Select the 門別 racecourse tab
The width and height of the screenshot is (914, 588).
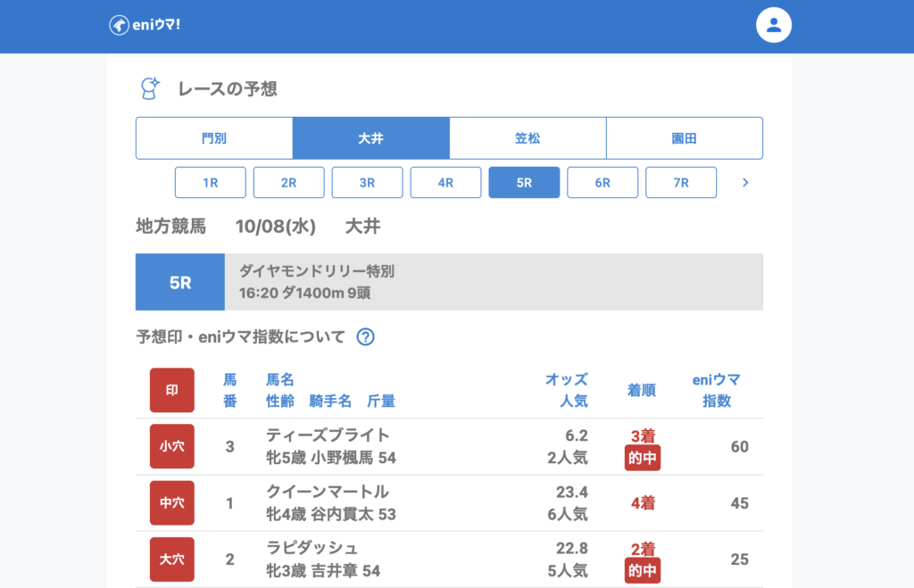214,138
